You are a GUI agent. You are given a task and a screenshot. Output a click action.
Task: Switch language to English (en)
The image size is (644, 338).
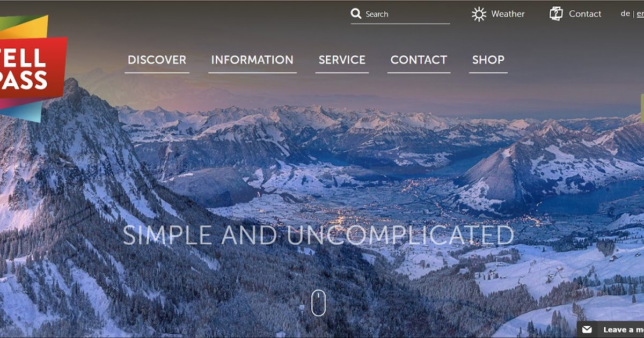point(640,14)
